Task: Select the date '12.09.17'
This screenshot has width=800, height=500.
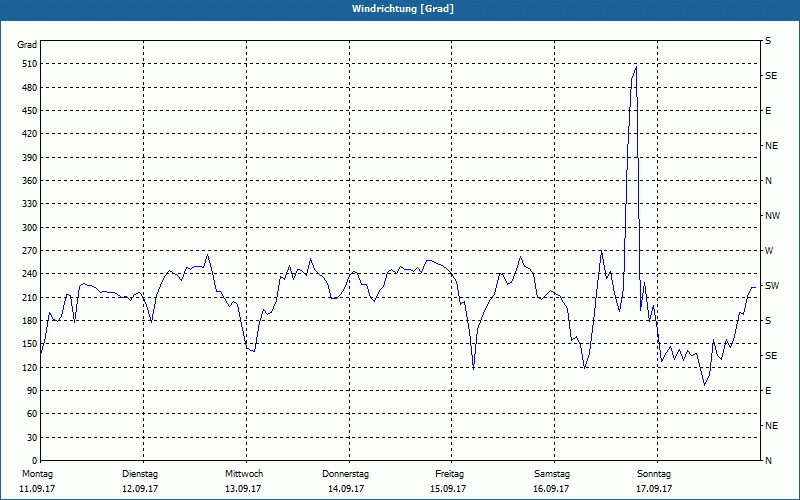Action: point(140,489)
